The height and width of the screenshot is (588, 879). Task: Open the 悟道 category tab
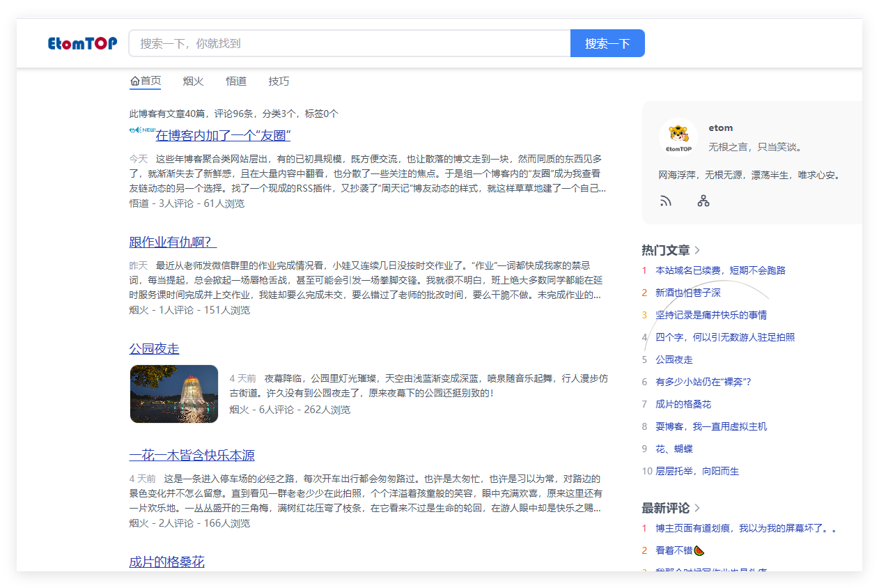(x=236, y=82)
